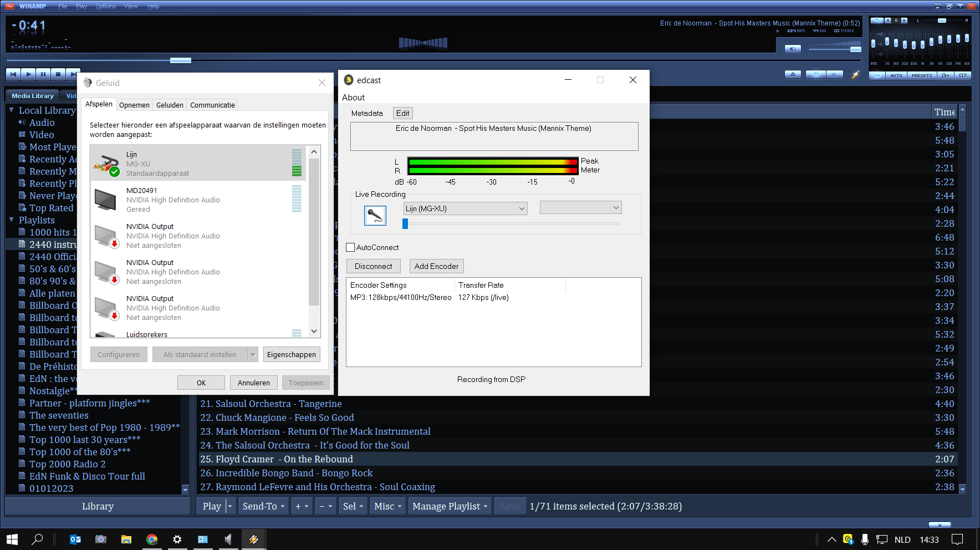This screenshot has width=980, height=550.
Task: Open the Send-To dropdown menu
Action: [x=264, y=506]
